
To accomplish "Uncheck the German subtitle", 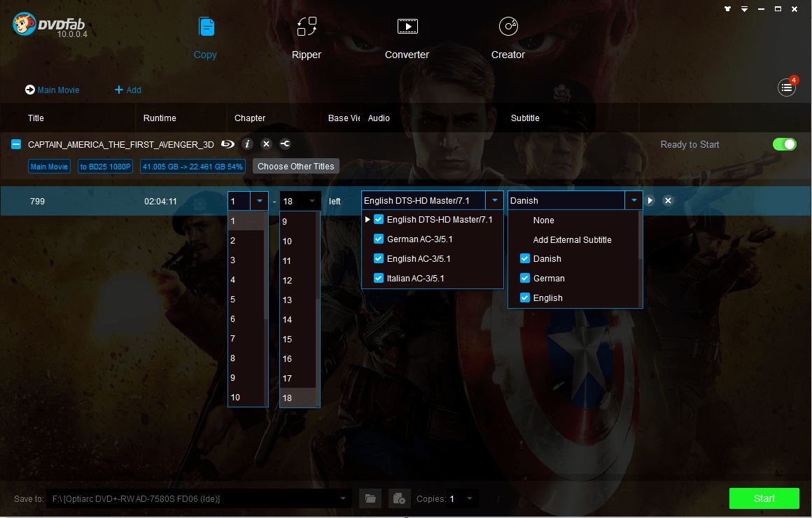I will click(524, 278).
